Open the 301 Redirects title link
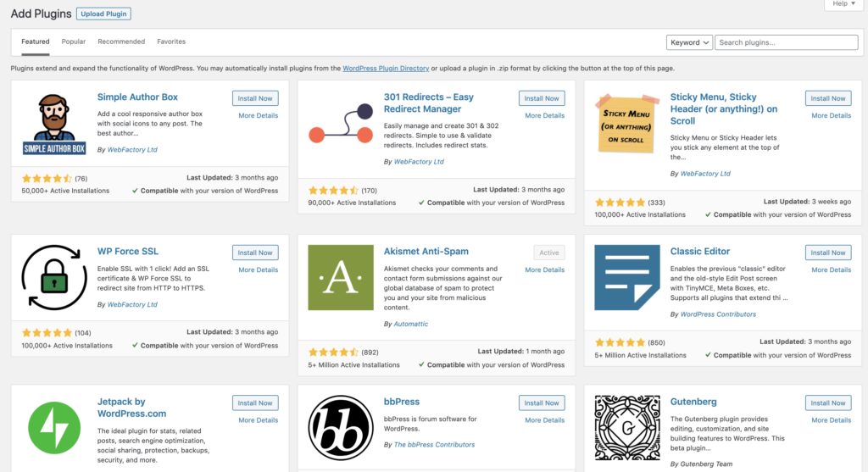This screenshot has width=868, height=472. [x=429, y=103]
